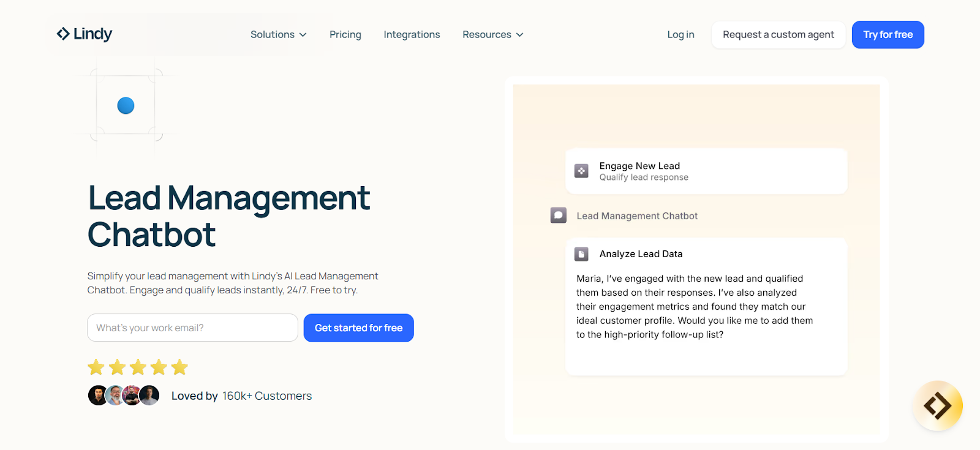Click the Try for free button
This screenshot has width=980, height=450.
point(888,35)
